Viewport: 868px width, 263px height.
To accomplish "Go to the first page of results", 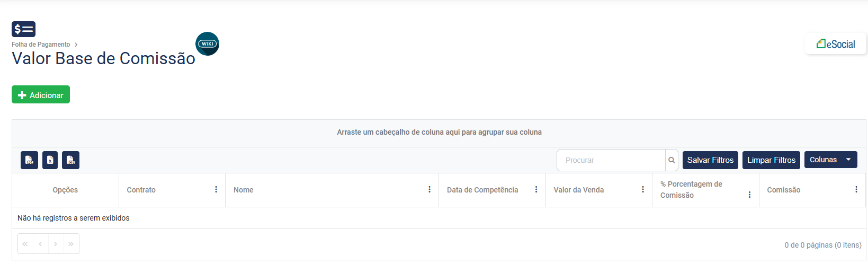I will pyautogui.click(x=25, y=244).
